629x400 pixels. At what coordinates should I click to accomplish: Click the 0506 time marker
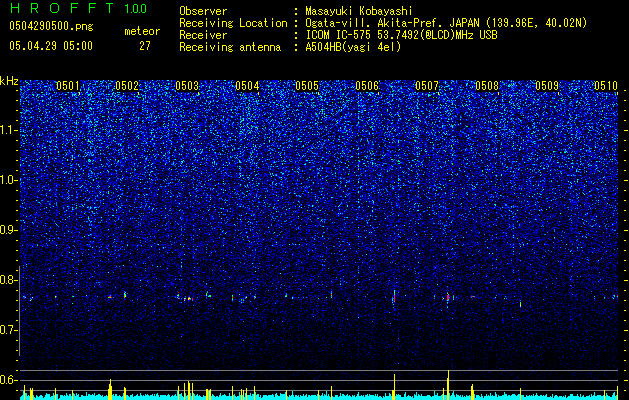[x=367, y=85]
